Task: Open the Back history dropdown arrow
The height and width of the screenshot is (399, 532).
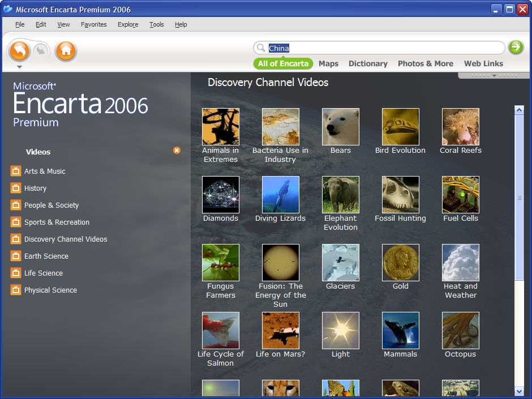Action: (x=20, y=67)
